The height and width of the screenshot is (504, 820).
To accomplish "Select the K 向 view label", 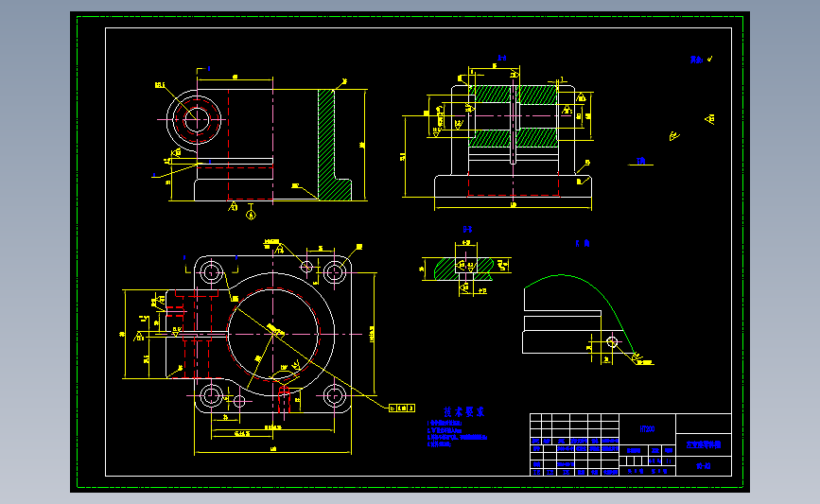I will [x=583, y=243].
